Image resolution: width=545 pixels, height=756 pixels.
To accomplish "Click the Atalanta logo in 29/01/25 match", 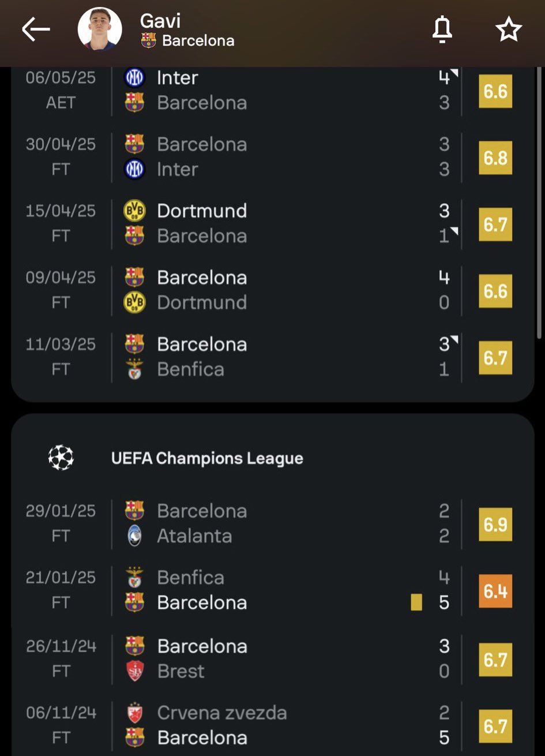I will click(134, 536).
